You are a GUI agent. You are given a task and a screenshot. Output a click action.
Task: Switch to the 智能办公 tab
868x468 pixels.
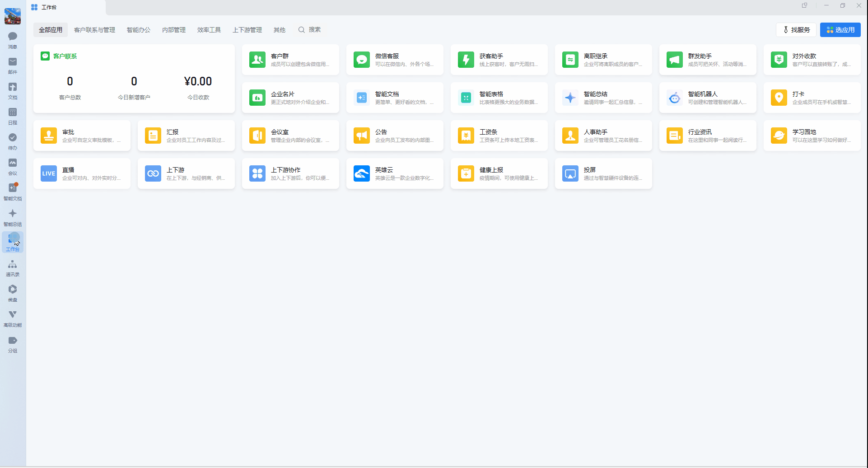[x=139, y=30]
